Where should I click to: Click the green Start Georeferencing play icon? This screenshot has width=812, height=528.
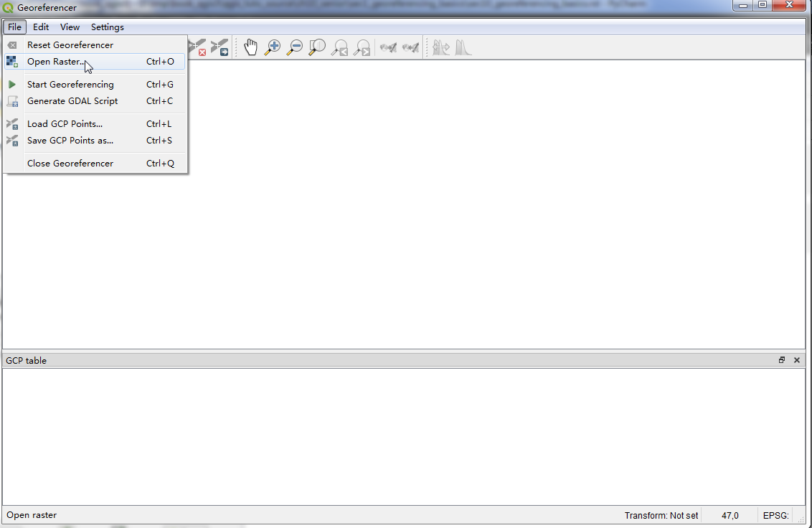[x=12, y=85]
